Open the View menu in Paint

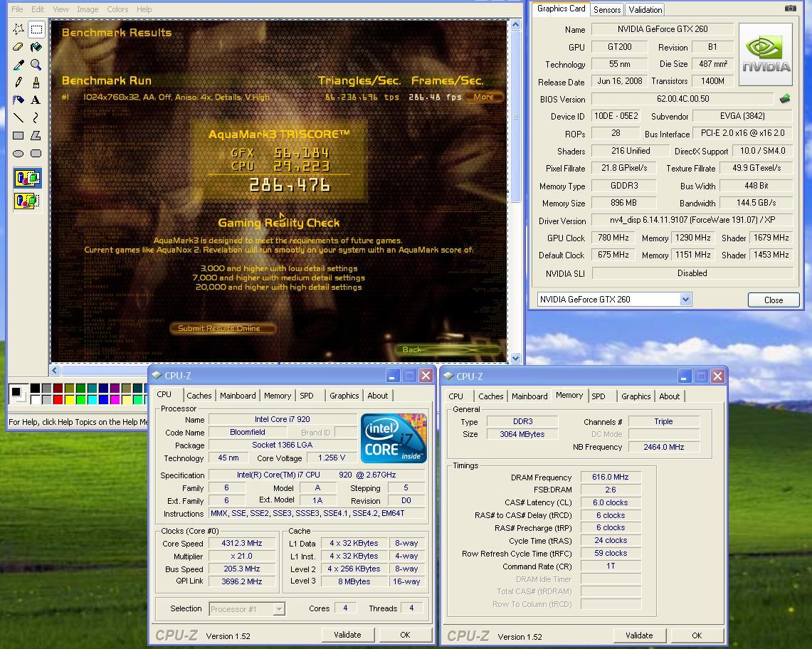(x=60, y=9)
